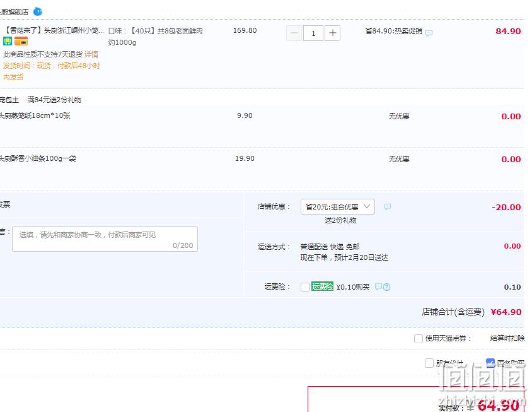This screenshot has width=532, height=412.
Task: Tick the 运费险 checkbox
Action: coord(304,287)
